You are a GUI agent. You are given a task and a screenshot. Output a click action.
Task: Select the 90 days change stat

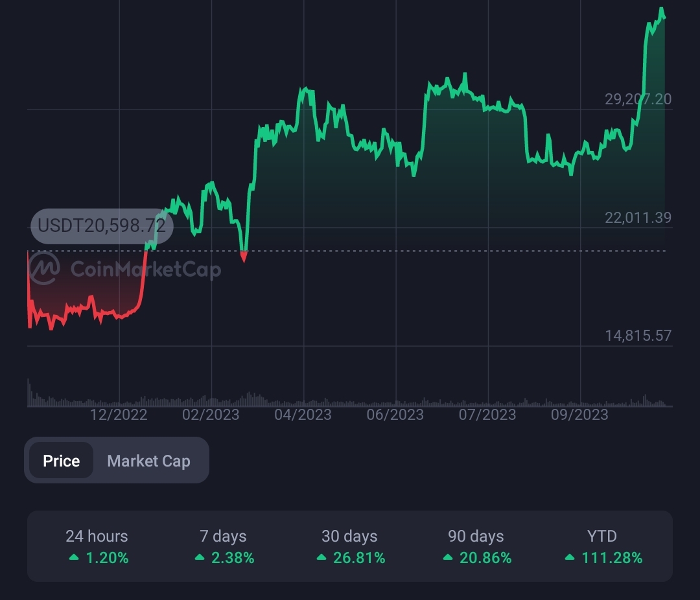pyautogui.click(x=476, y=546)
